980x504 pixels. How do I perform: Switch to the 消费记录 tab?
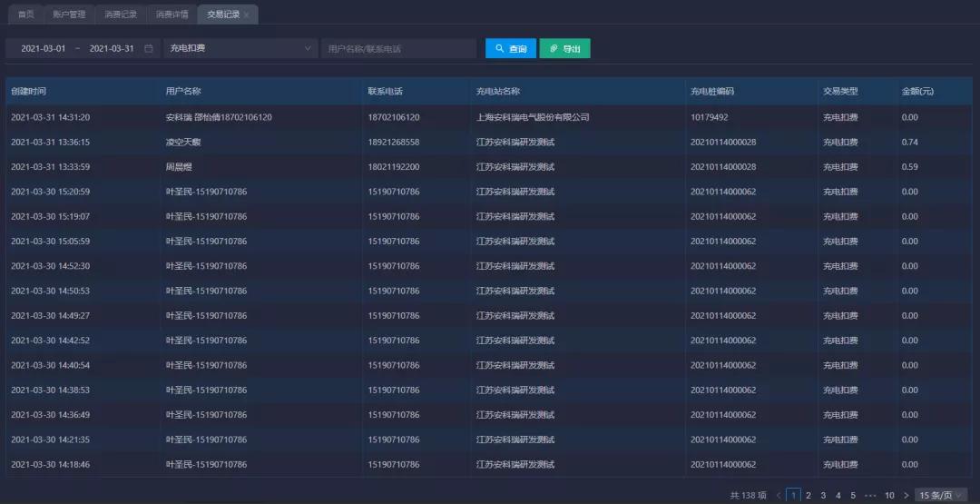tap(121, 15)
